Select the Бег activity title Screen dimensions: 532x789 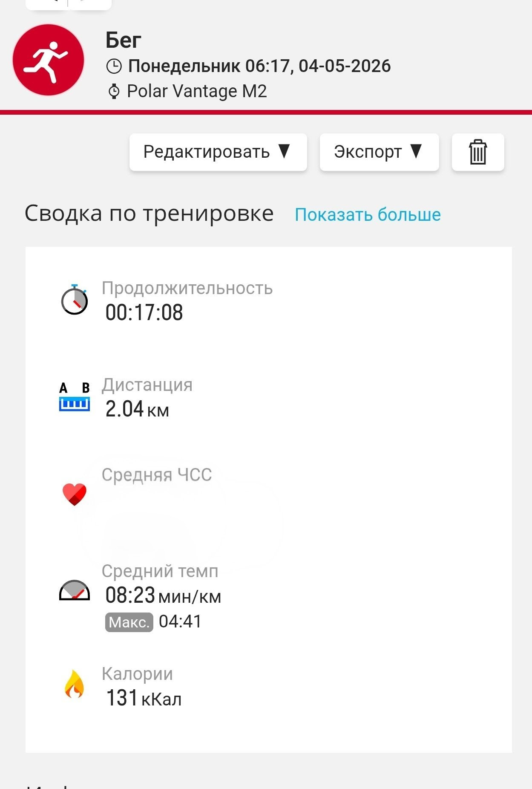(124, 40)
